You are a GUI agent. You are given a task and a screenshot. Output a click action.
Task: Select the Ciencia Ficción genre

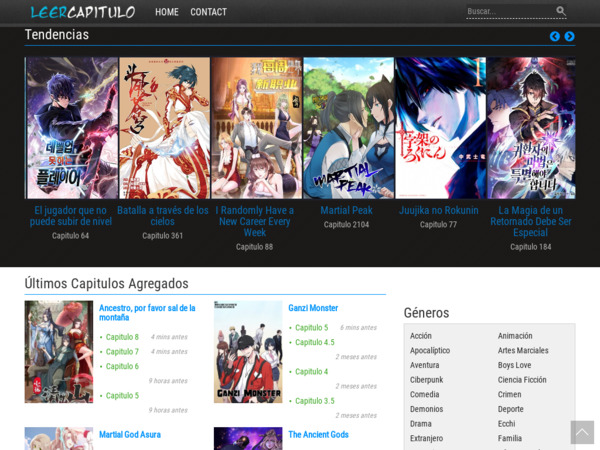522,380
